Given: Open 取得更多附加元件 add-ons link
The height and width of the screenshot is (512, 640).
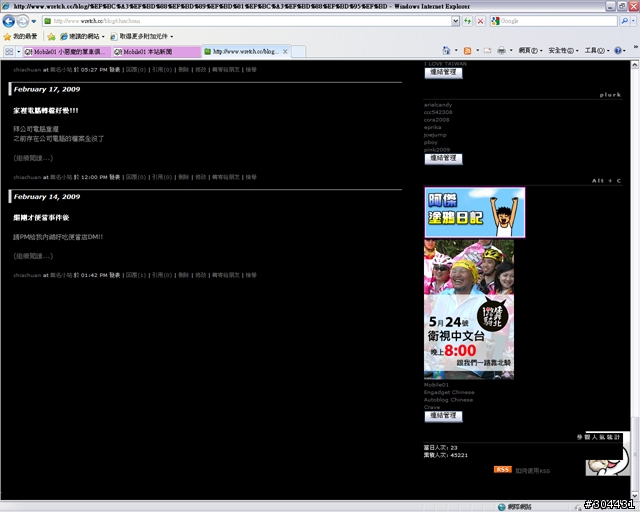Looking at the screenshot, I should tap(142, 36).
